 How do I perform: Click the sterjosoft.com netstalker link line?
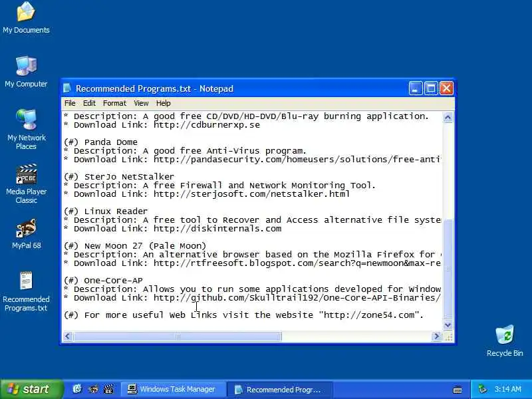click(207, 194)
